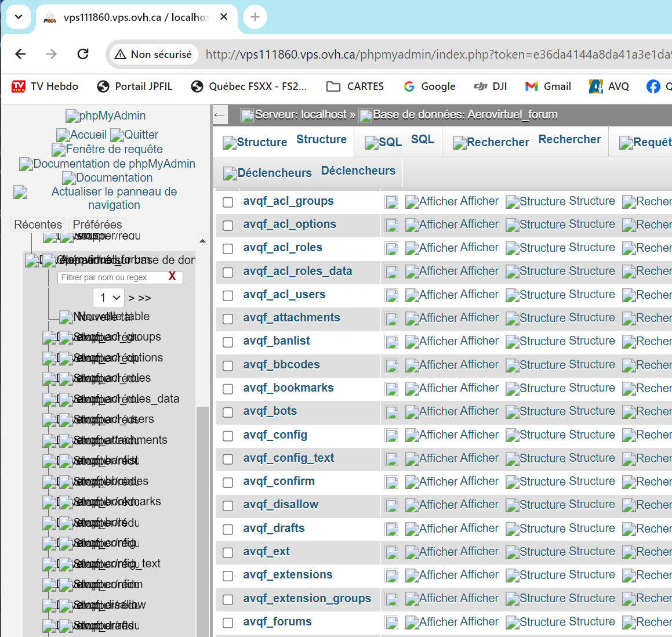Screen dimensions: 672x637
Task: Open the page number dropdown in navigation
Action: click(x=109, y=298)
